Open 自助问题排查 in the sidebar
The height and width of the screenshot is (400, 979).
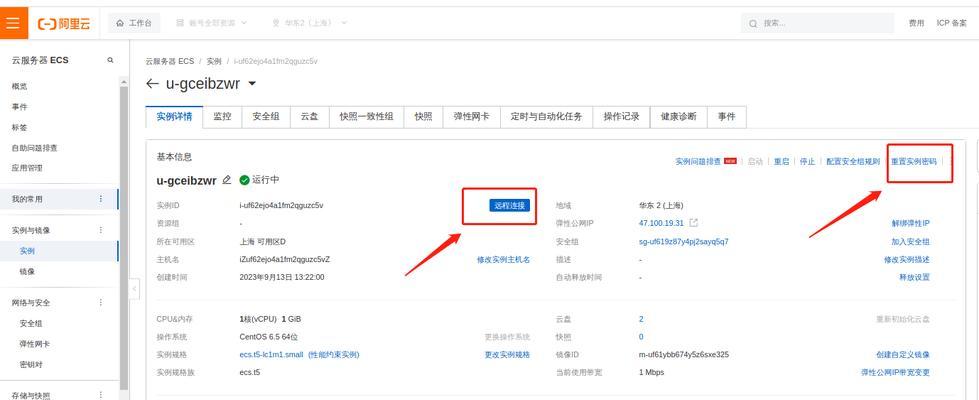tap(35, 148)
